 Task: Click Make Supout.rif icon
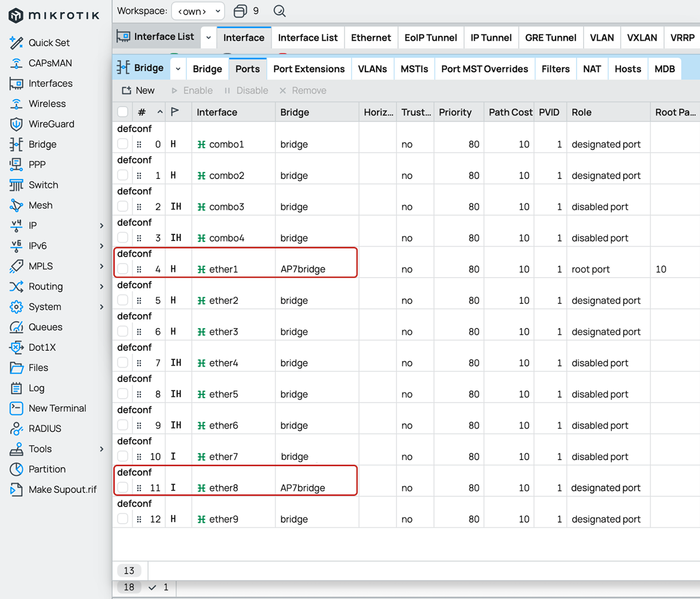click(16, 490)
